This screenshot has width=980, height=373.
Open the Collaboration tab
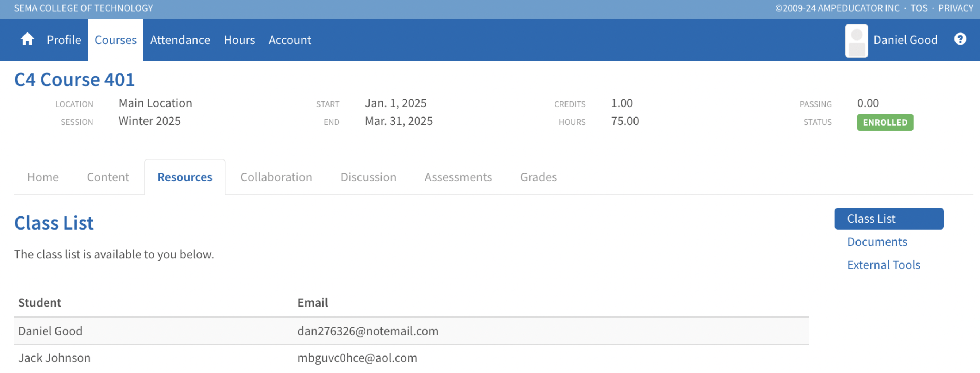(x=276, y=177)
